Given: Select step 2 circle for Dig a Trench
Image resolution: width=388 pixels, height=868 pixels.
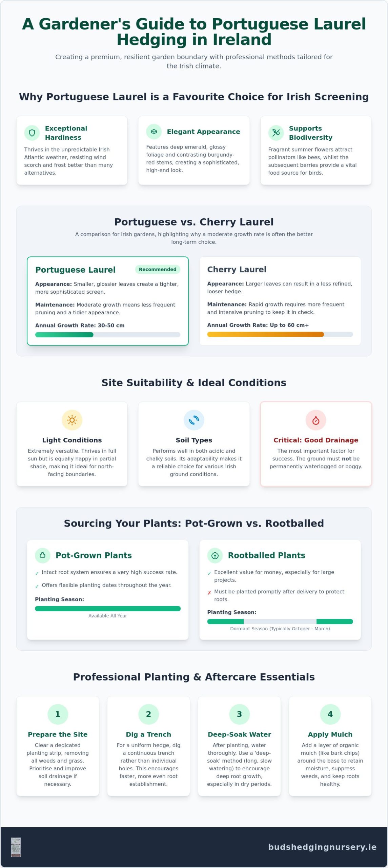Looking at the screenshot, I should (148, 714).
